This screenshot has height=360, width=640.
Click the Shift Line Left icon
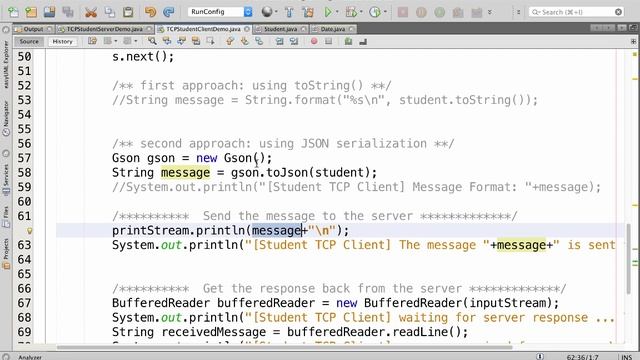click(279, 41)
